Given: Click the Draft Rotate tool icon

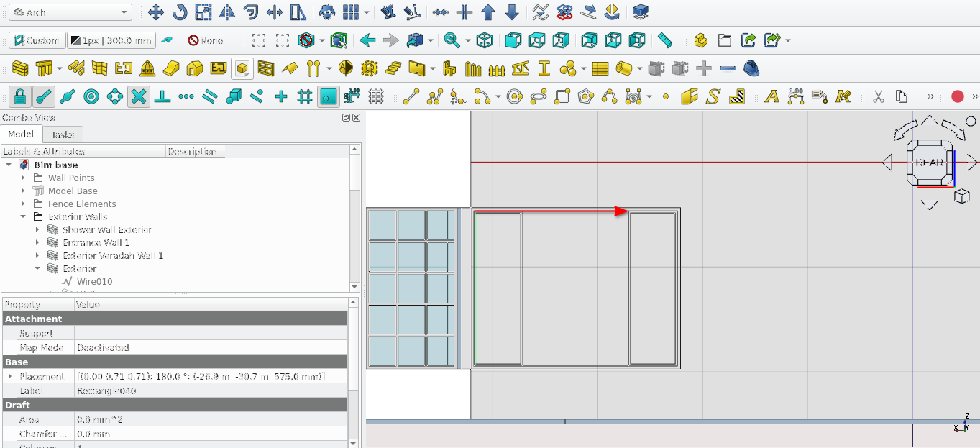Looking at the screenshot, I should (x=179, y=12).
